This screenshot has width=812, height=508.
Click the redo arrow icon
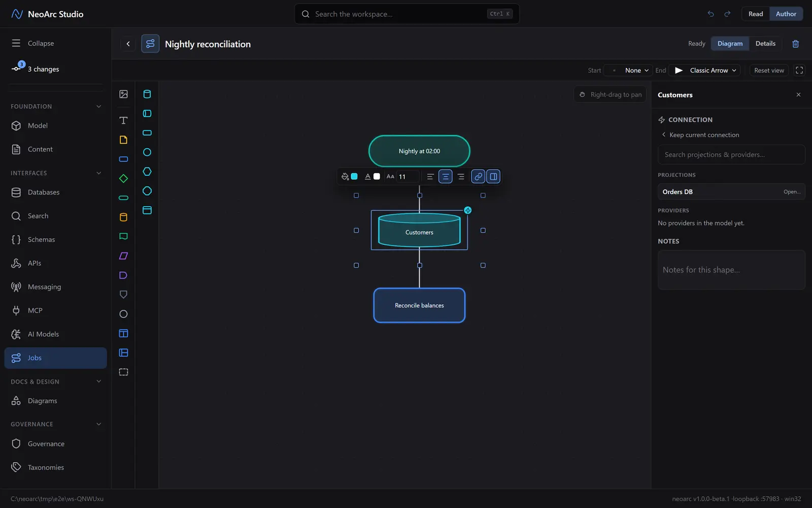pyautogui.click(x=727, y=14)
